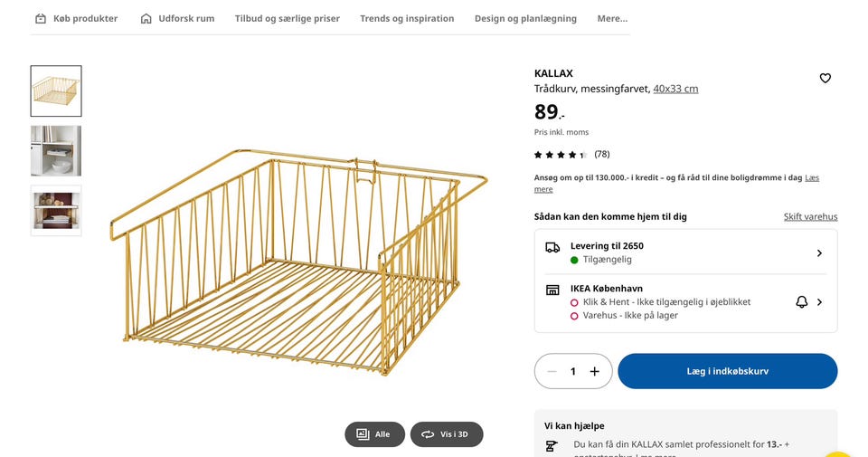
Task: Expand Levering til 2650 details chevron
Action: click(819, 253)
